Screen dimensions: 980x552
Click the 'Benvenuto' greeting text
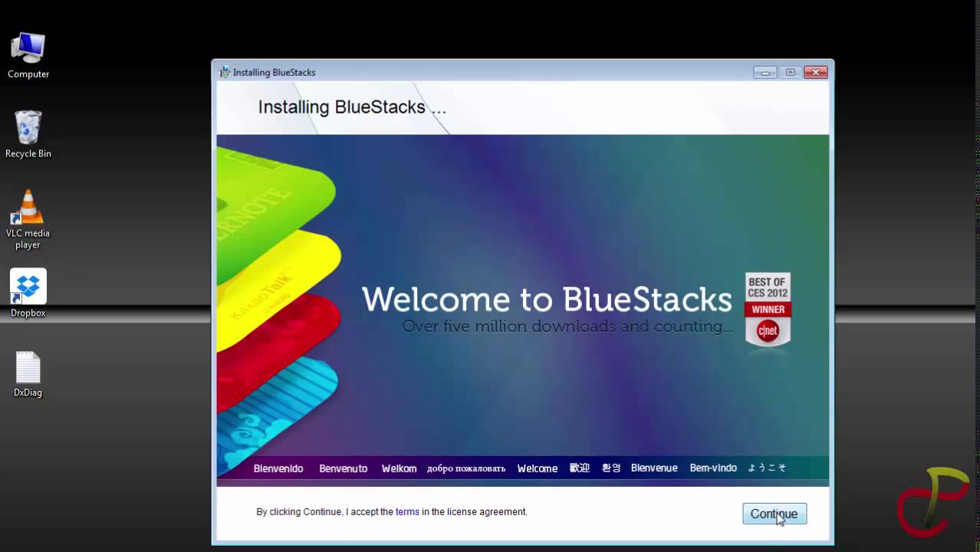coord(344,468)
